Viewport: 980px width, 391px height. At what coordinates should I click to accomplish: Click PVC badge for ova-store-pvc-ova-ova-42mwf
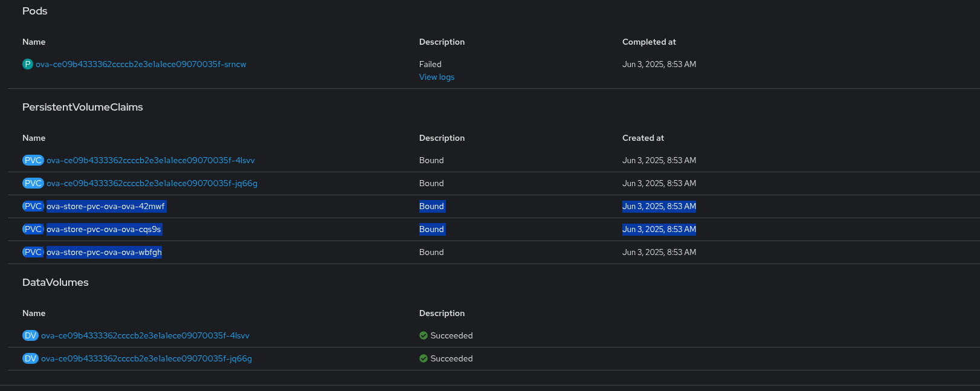pos(33,206)
